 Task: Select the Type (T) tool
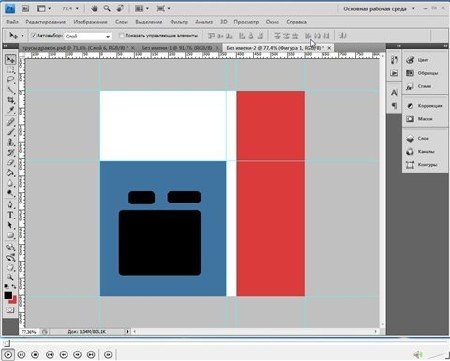[x=10, y=215]
